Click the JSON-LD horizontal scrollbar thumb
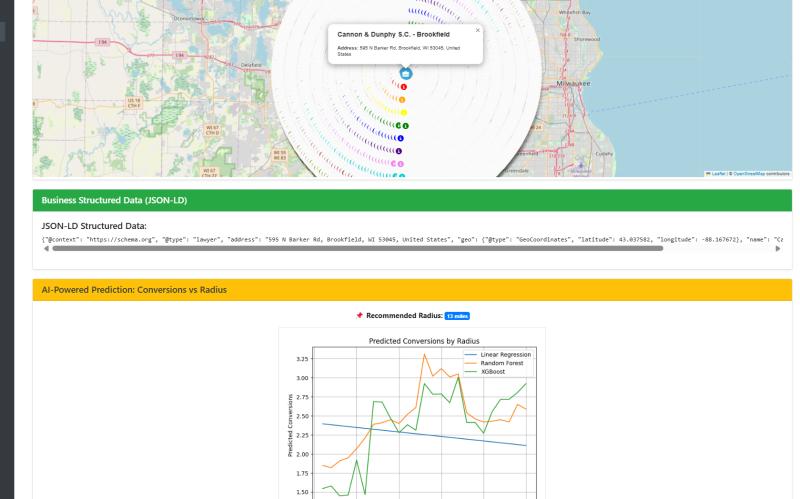800x499 pixels. pos(358,248)
